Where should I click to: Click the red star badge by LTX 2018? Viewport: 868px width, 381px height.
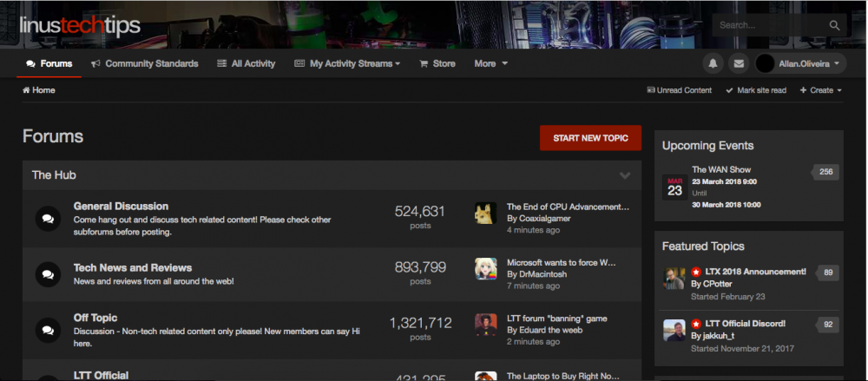coord(696,272)
